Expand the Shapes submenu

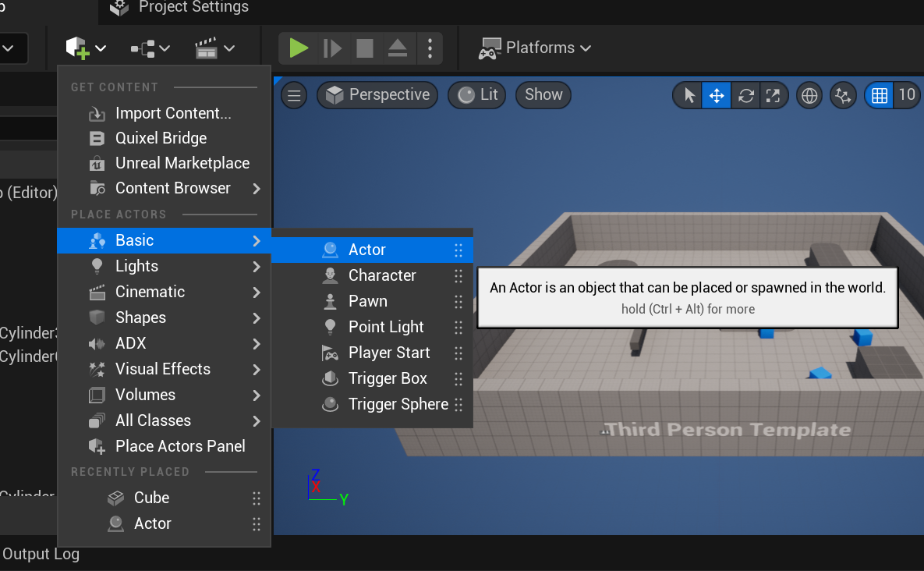tap(164, 317)
